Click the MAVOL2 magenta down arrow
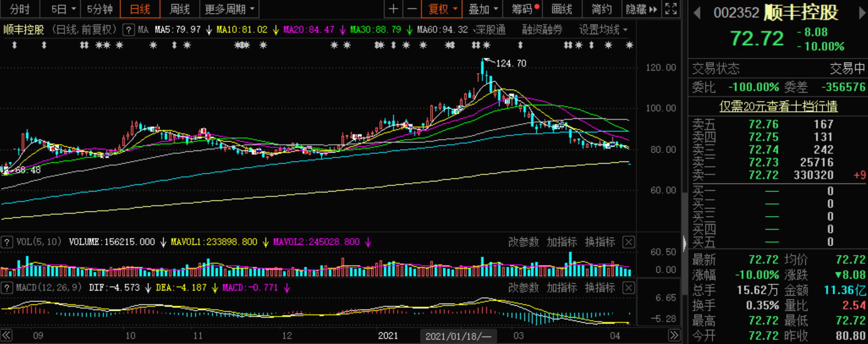This screenshot has width=868, height=344. 368,242
